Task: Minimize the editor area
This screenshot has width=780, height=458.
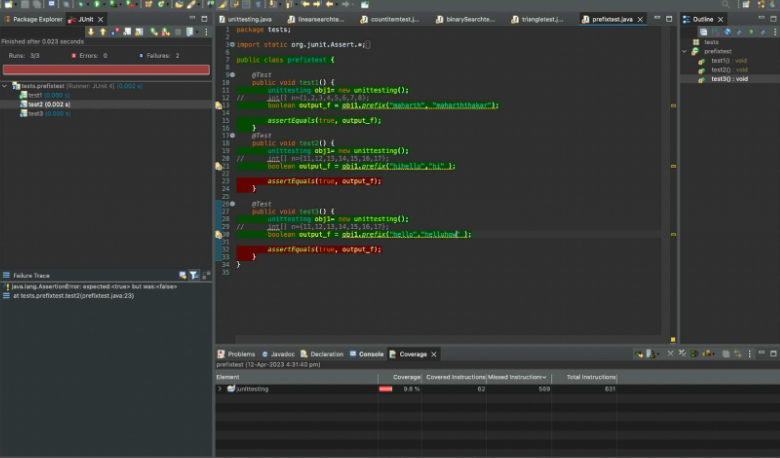Action: click(x=656, y=18)
